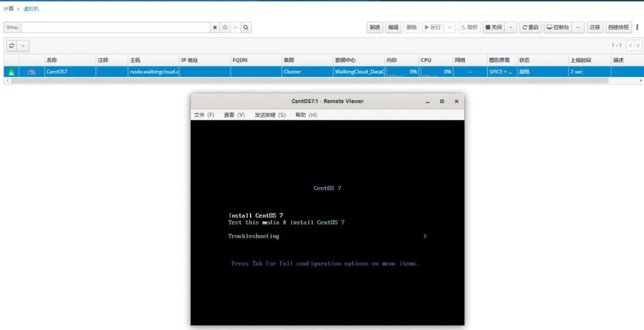Click the 关闭 shutdown button
The image size is (644, 330).
tap(494, 27)
